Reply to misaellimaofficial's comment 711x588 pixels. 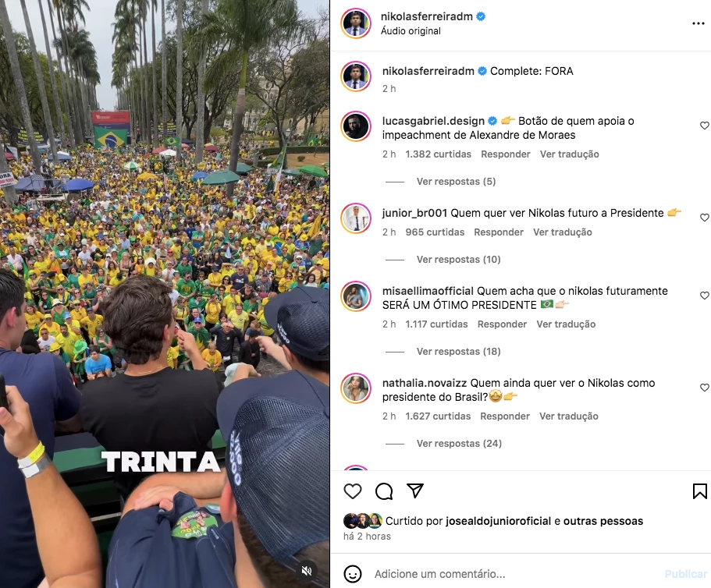[502, 324]
